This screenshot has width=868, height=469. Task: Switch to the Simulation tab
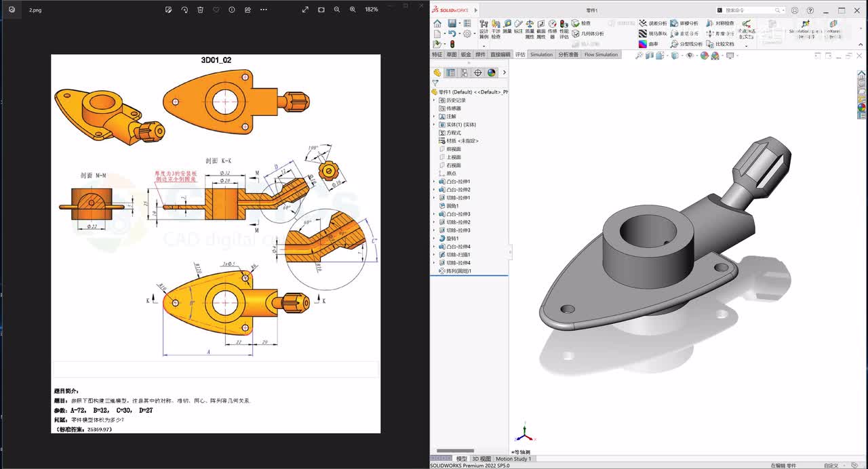click(x=541, y=55)
